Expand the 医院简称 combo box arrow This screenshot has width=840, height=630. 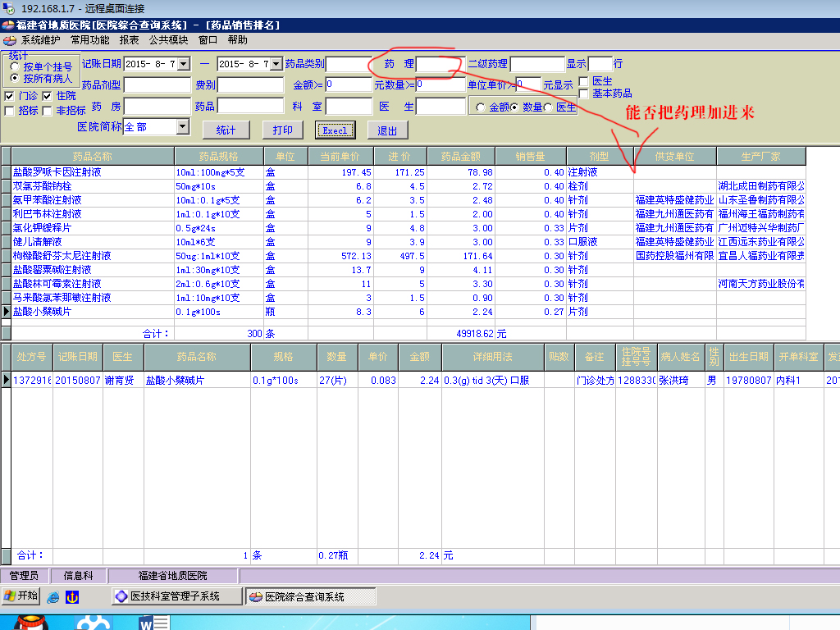183,126
